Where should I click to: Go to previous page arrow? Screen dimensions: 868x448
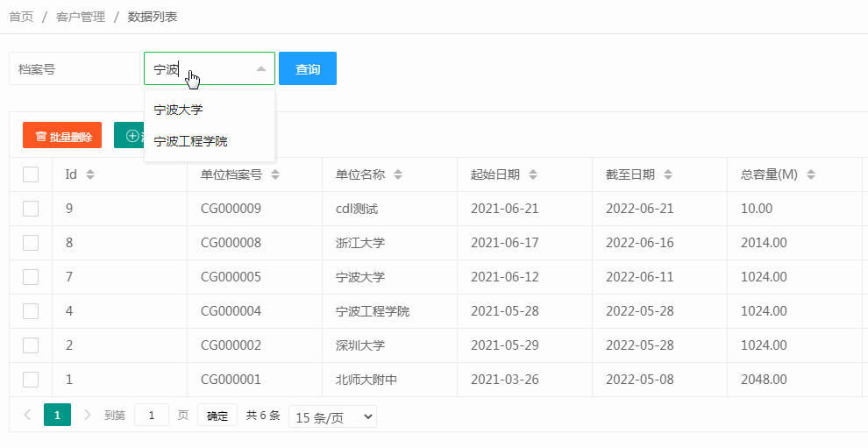pyautogui.click(x=28, y=415)
